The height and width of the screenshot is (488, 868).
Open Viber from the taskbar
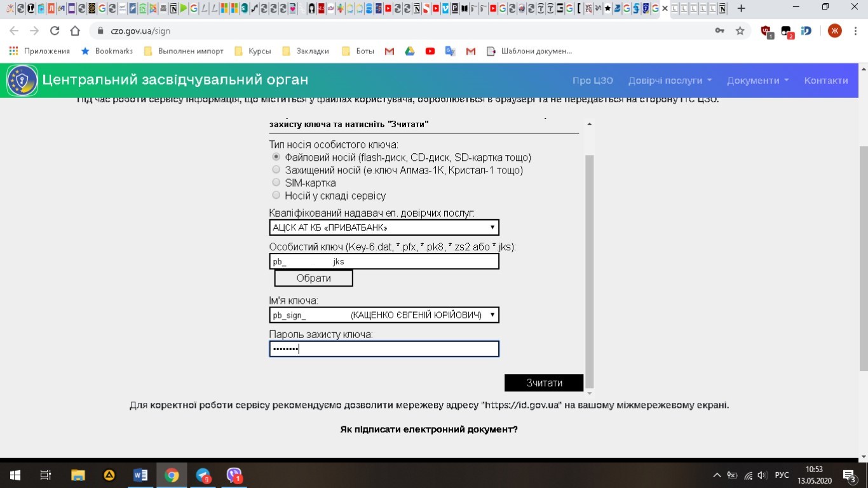(234, 475)
